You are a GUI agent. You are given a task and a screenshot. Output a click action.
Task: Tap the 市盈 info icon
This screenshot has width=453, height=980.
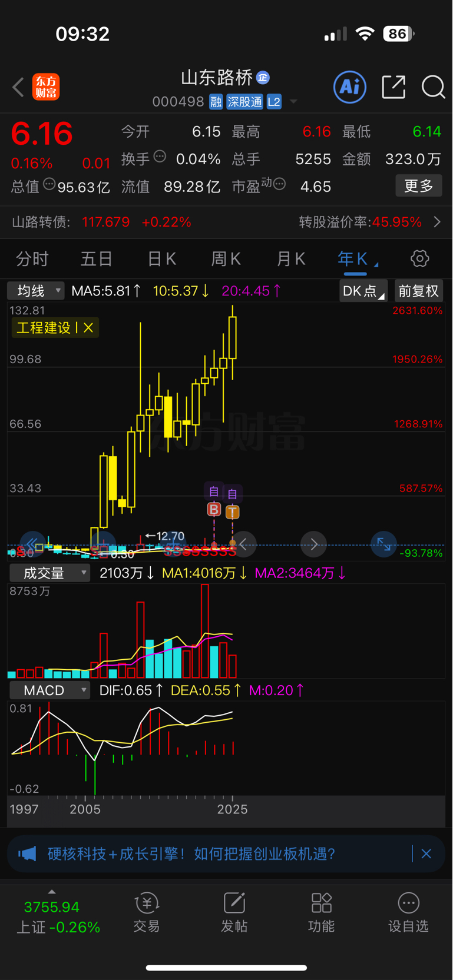pos(280,184)
